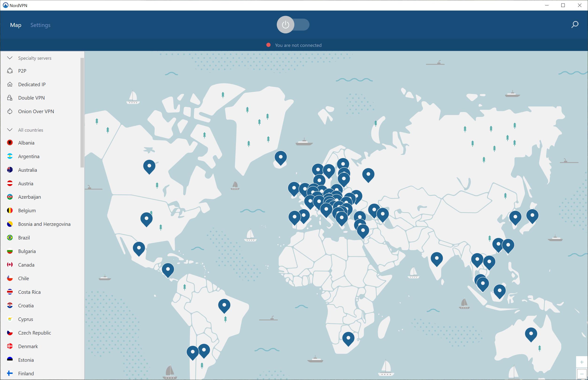588x380 pixels.
Task: Click the Australia flag icon
Action: 10,170
